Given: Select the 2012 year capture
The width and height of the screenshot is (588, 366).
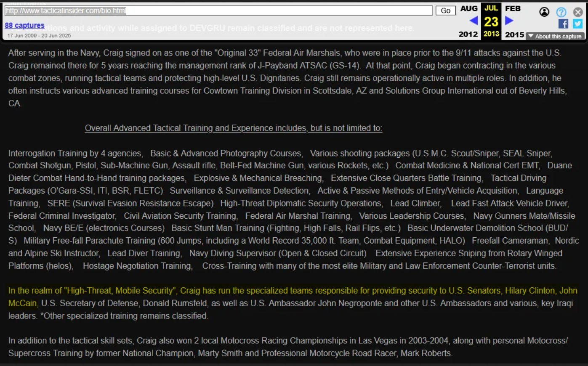Looking at the screenshot, I should 468,34.
